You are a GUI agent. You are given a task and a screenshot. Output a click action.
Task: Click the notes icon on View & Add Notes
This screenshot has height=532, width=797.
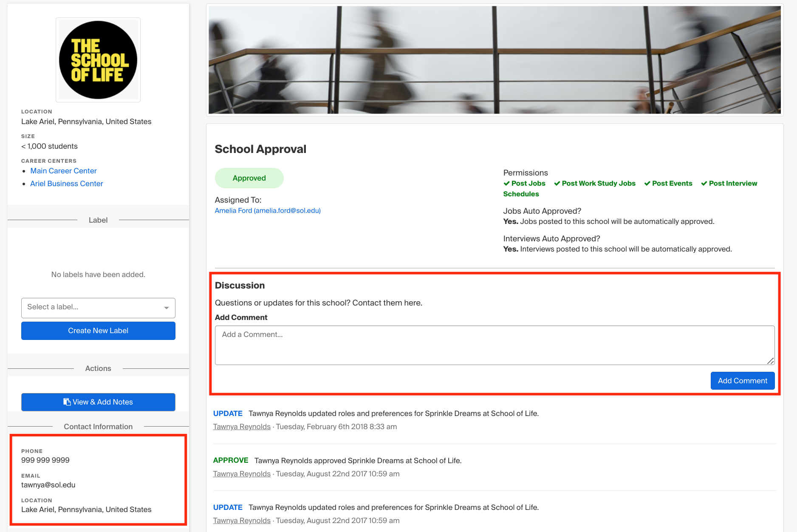point(67,402)
